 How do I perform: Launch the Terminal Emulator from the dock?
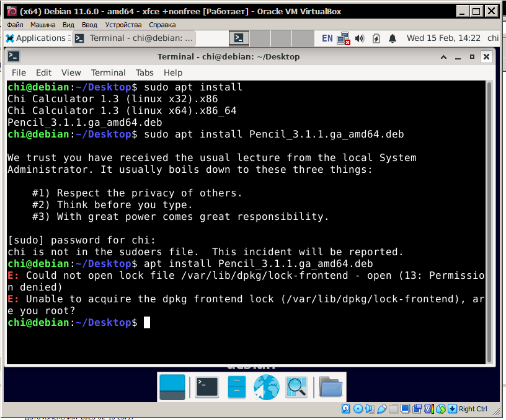[x=207, y=387]
